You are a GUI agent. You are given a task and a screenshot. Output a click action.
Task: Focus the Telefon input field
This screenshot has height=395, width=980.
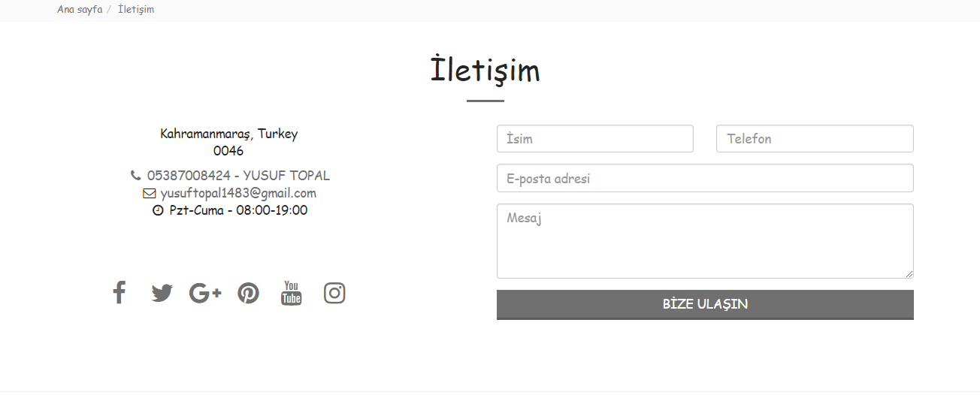(815, 139)
